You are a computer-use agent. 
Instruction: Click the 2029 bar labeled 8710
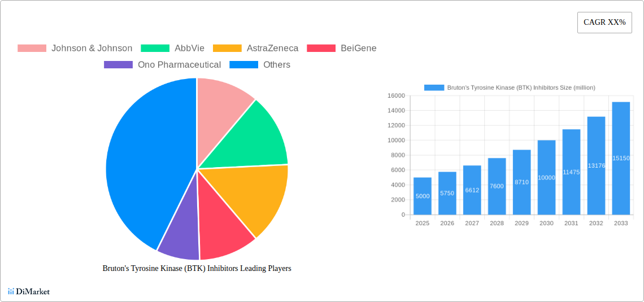[x=521, y=182]
